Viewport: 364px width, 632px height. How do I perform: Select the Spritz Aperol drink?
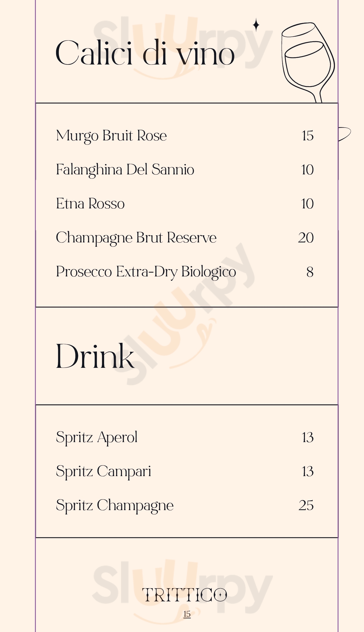97,437
